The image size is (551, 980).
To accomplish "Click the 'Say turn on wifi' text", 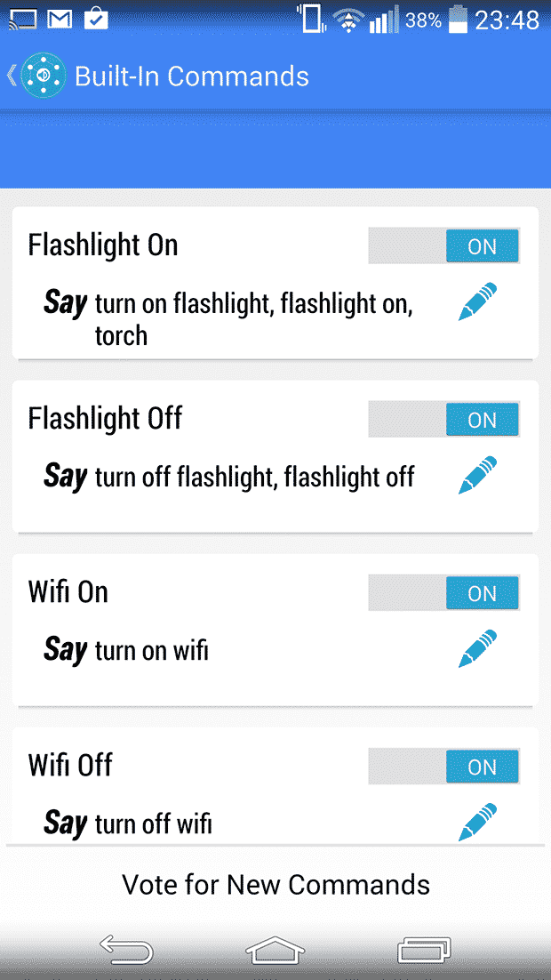I will pyautogui.click(x=124, y=650).
